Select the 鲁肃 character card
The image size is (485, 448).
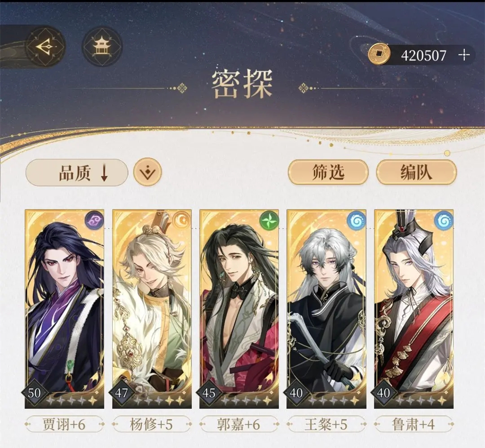click(414, 309)
